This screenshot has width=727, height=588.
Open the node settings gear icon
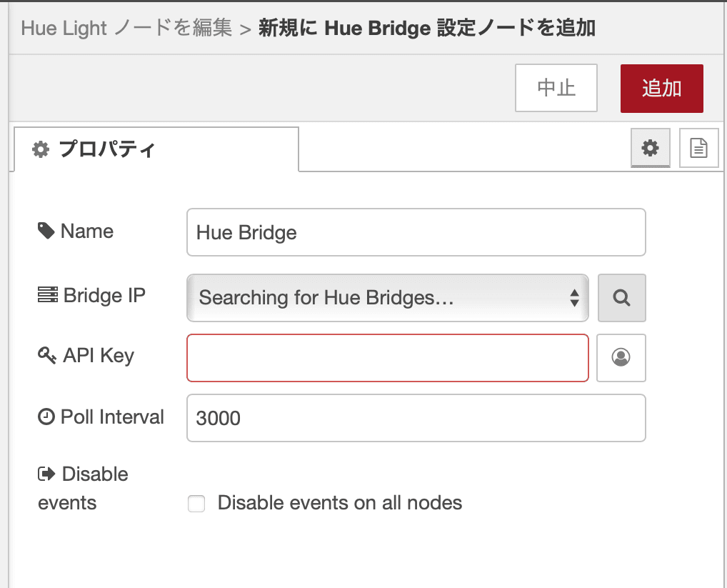coord(650,148)
